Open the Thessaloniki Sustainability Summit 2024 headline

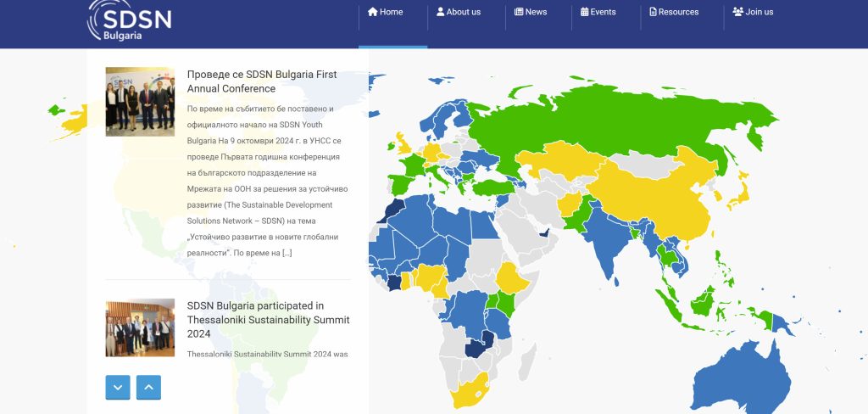pos(269,320)
